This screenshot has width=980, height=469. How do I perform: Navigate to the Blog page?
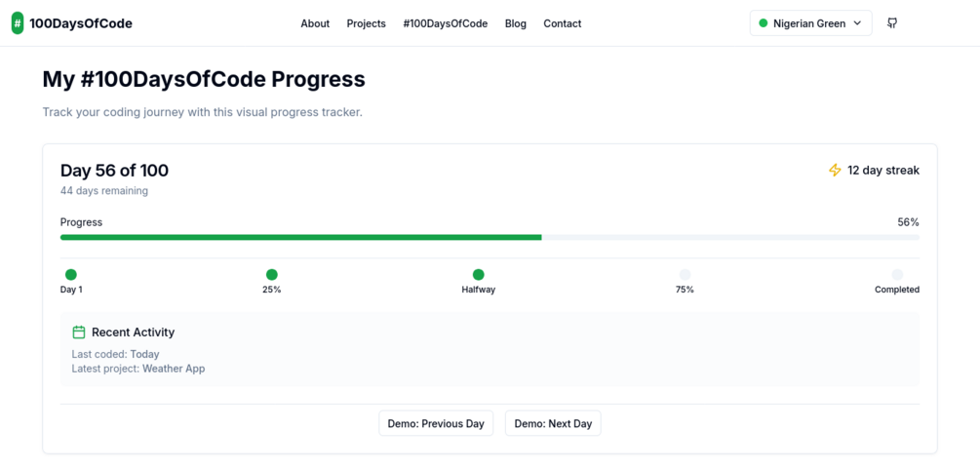click(x=516, y=23)
